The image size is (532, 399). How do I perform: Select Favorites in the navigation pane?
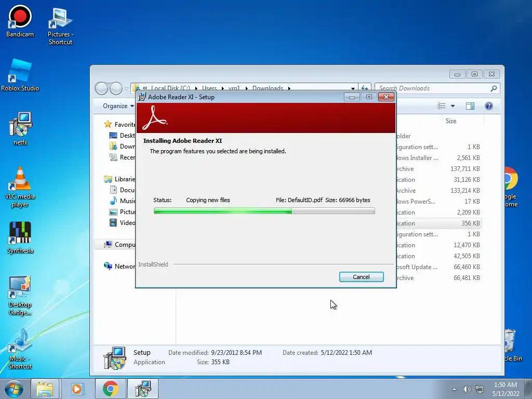click(120, 125)
